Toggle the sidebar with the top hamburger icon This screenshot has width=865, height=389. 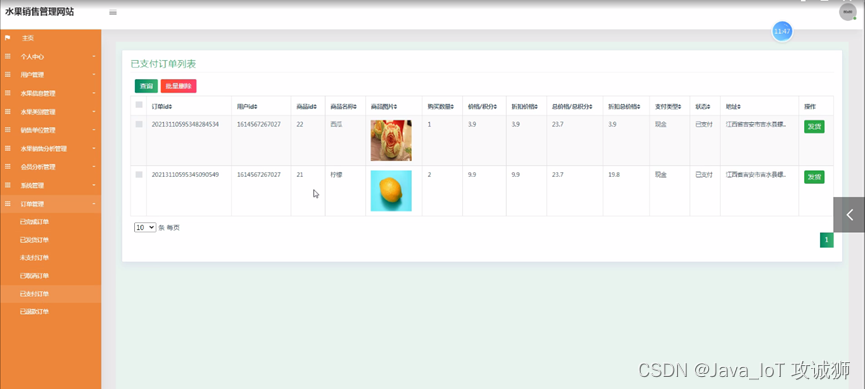(113, 13)
